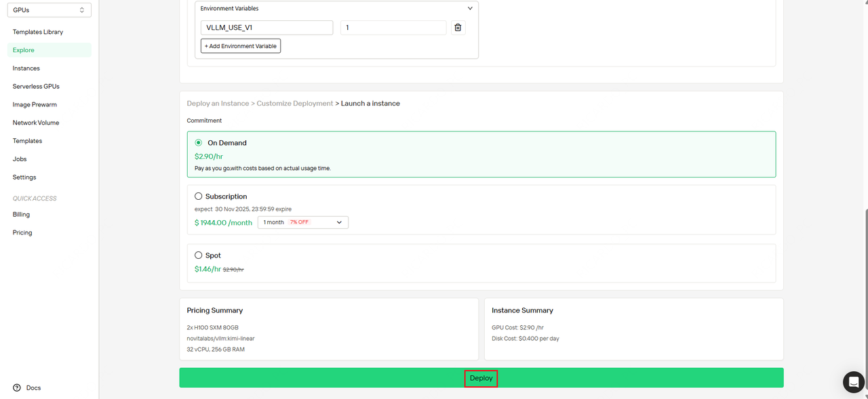Click the green Deploy button
This screenshot has height=399, width=868.
pos(481,378)
